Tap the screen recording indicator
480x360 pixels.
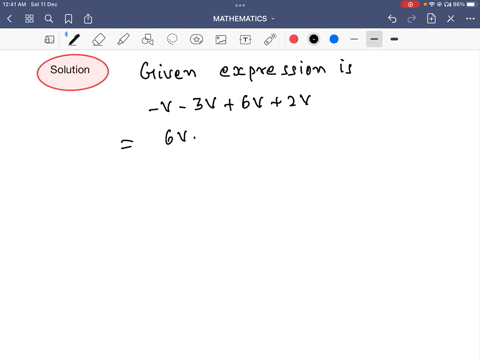[x=410, y=4]
